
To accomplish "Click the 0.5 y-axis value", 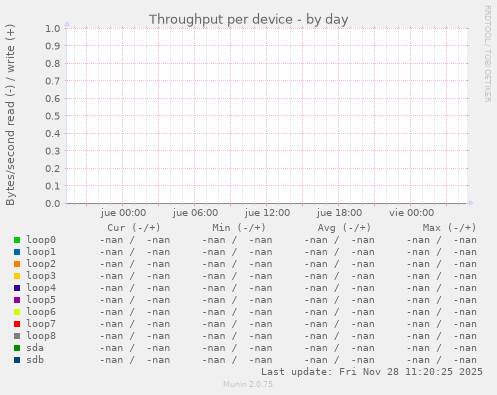I will 53,116.
